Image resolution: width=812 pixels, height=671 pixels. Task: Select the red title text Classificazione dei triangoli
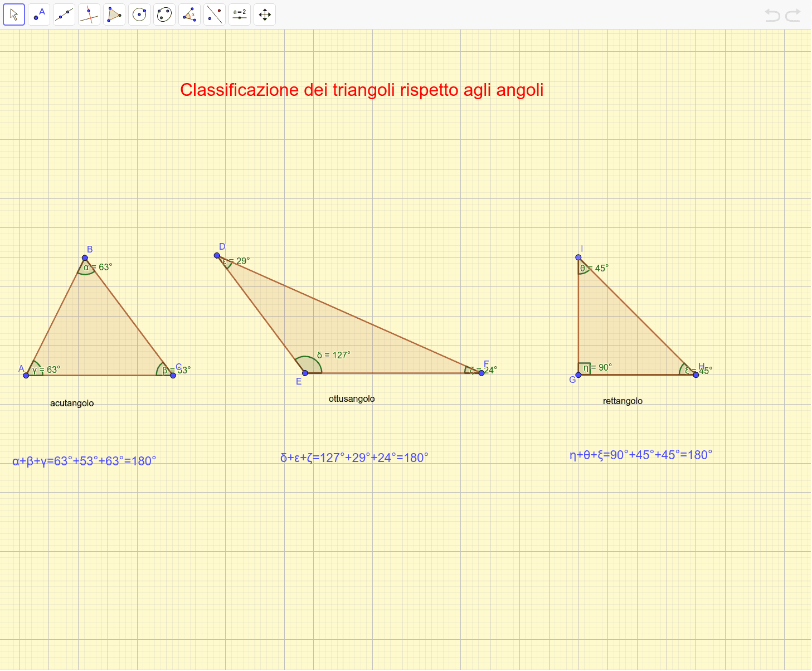362,90
